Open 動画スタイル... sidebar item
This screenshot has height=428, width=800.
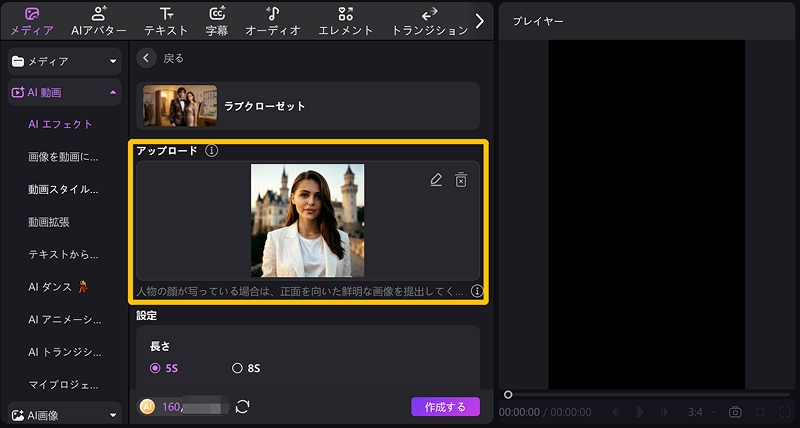point(63,189)
